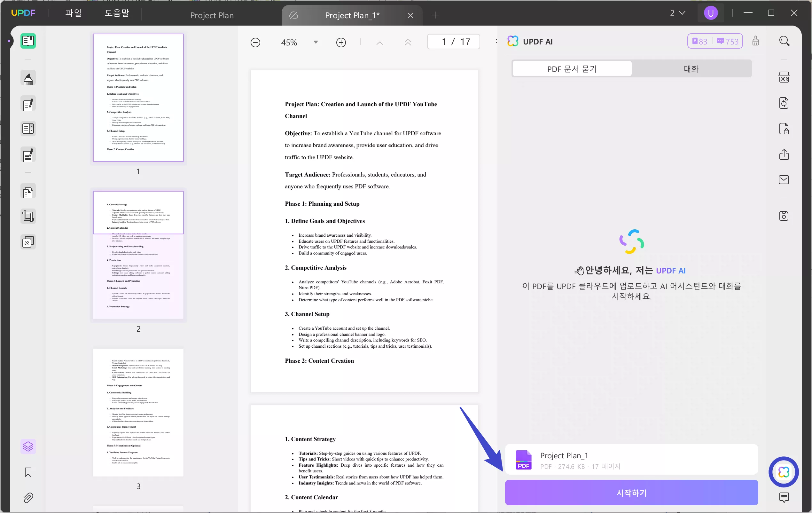
Task: Open the user account avatar U
Action: (711, 13)
